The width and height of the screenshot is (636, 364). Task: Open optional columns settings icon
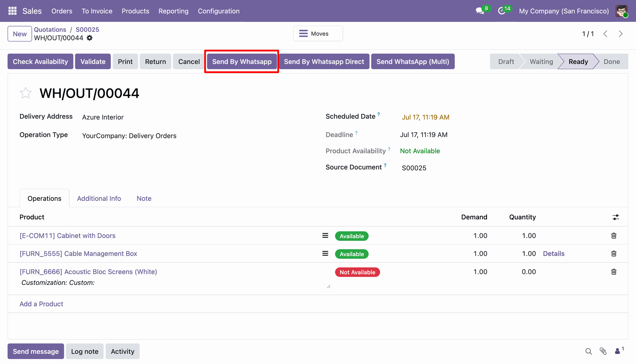tap(616, 217)
